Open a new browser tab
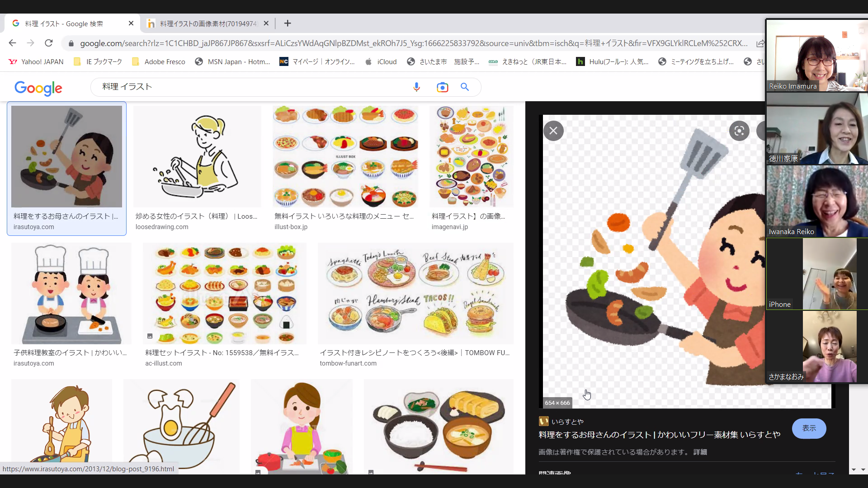 pyautogui.click(x=288, y=23)
